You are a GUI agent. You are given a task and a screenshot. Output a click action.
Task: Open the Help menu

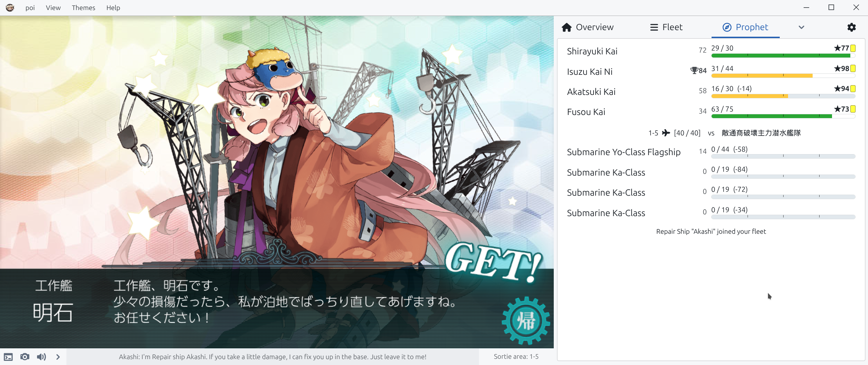click(113, 8)
